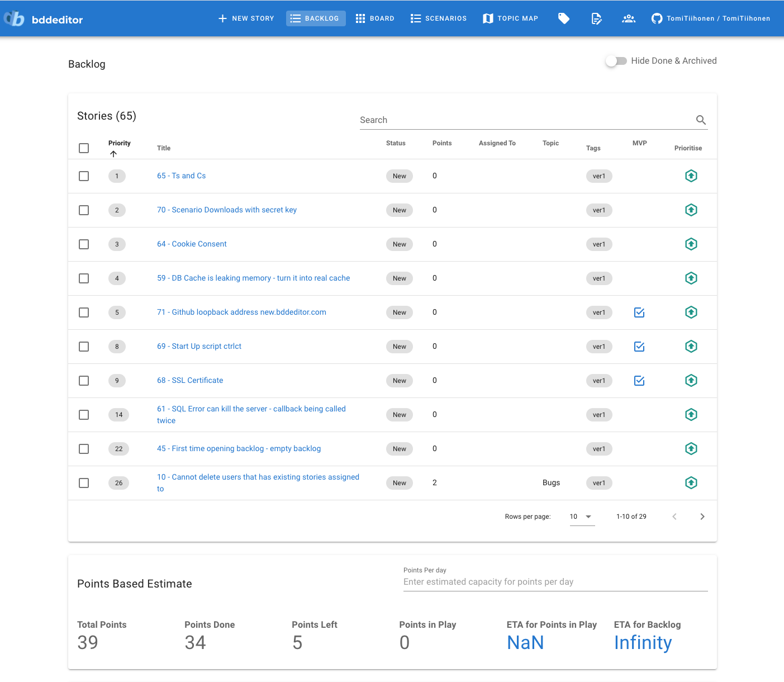Open story 59 - DB Cache link

[253, 278]
